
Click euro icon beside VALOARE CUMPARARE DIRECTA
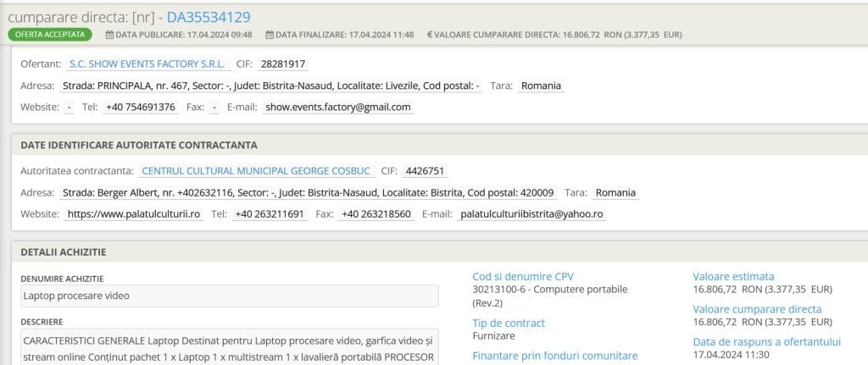coord(430,35)
